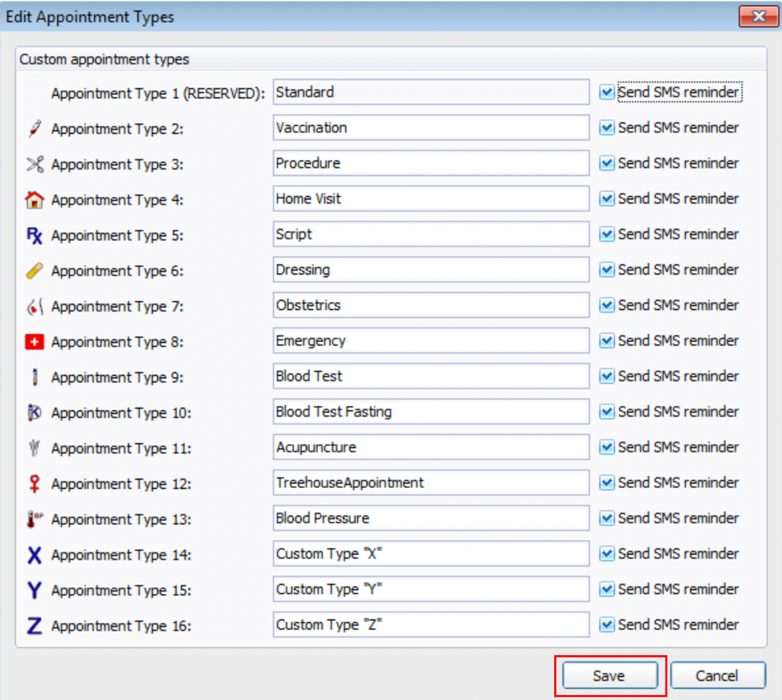Viewport: 782px width, 700px height.
Task: Click the female symbol icon for Type 12
Action: click(35, 484)
